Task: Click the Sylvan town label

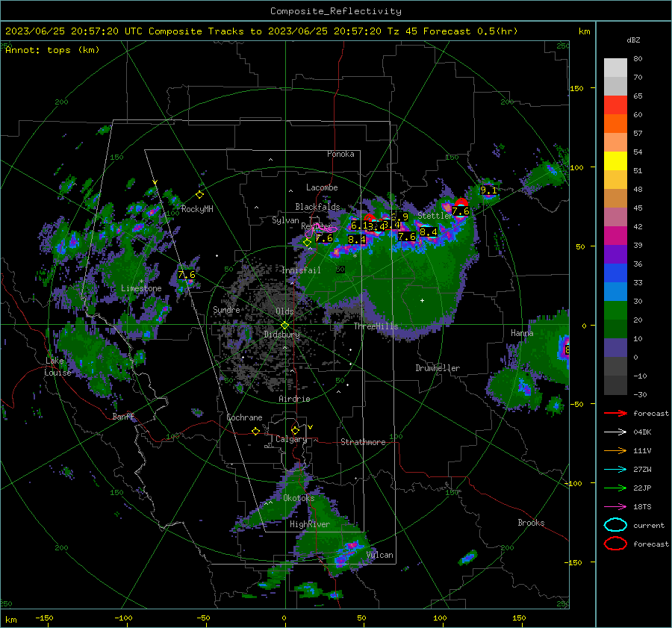Action: pos(285,220)
